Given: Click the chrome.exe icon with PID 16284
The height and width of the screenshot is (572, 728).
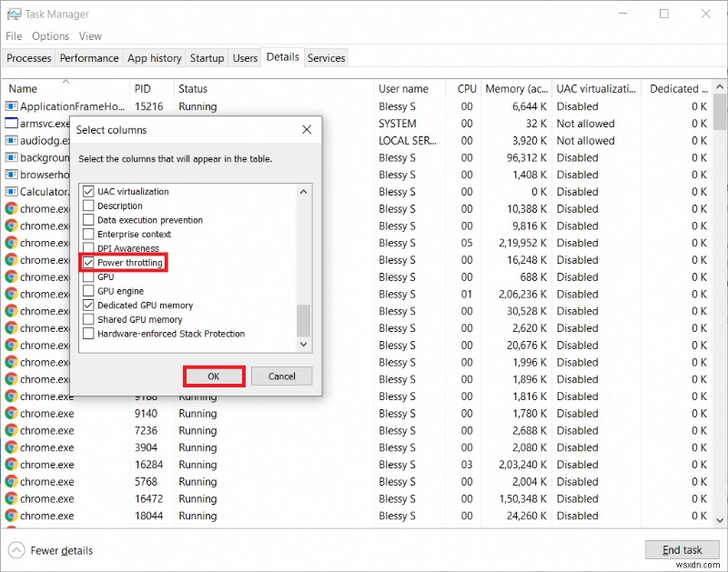Looking at the screenshot, I should click(13, 465).
